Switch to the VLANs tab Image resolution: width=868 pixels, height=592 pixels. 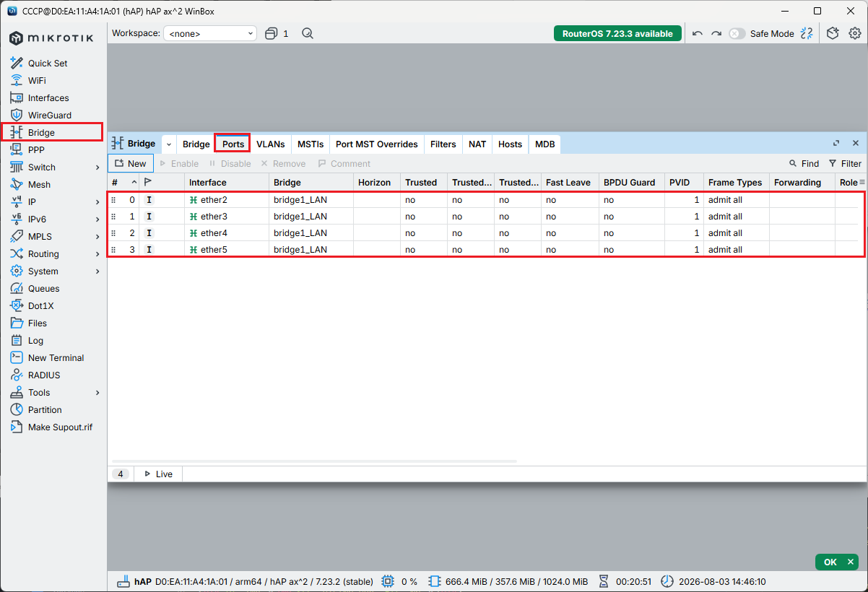coord(271,144)
